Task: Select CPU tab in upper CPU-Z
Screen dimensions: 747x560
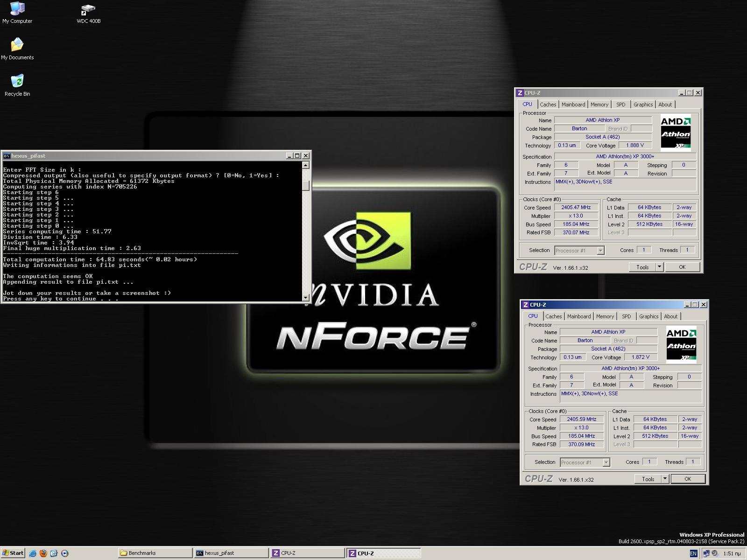Action: tap(528, 104)
